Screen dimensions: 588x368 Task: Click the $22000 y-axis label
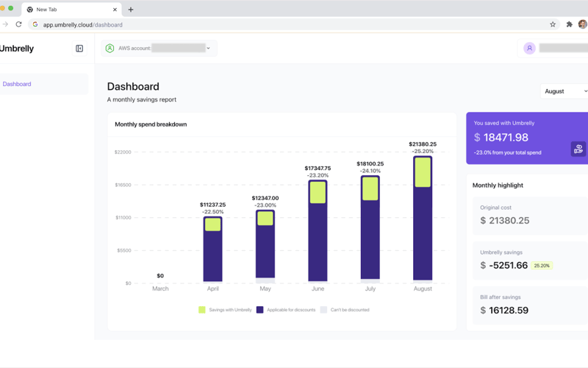click(x=123, y=152)
